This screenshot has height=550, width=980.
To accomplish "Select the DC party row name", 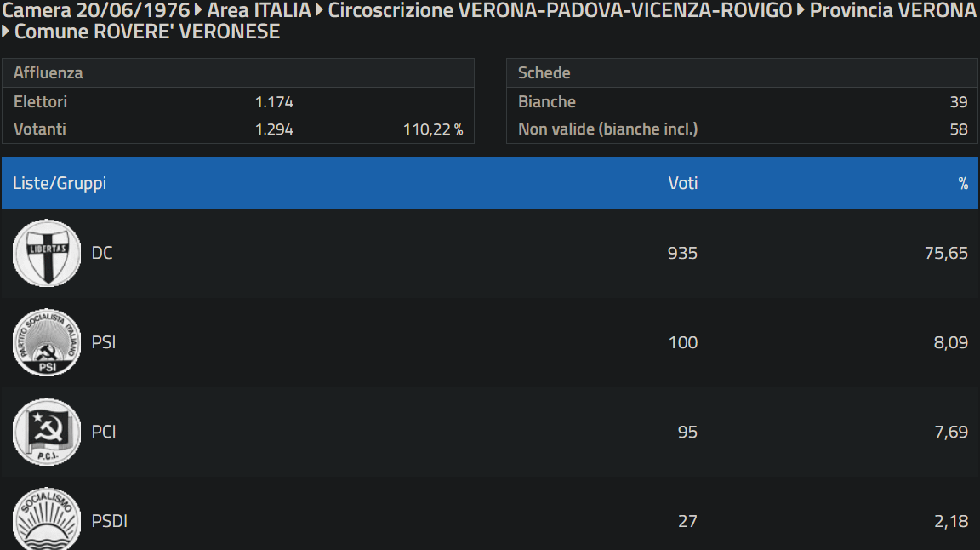I will [x=102, y=253].
